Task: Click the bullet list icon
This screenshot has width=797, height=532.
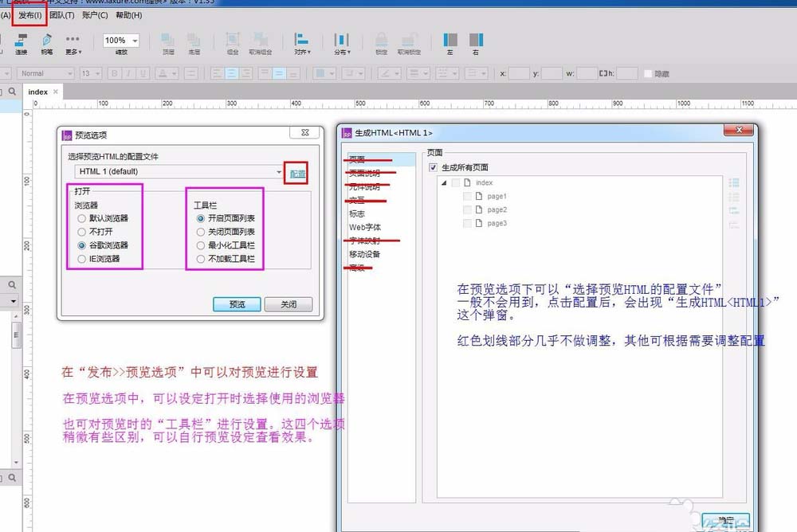Action: pyautogui.click(x=191, y=74)
